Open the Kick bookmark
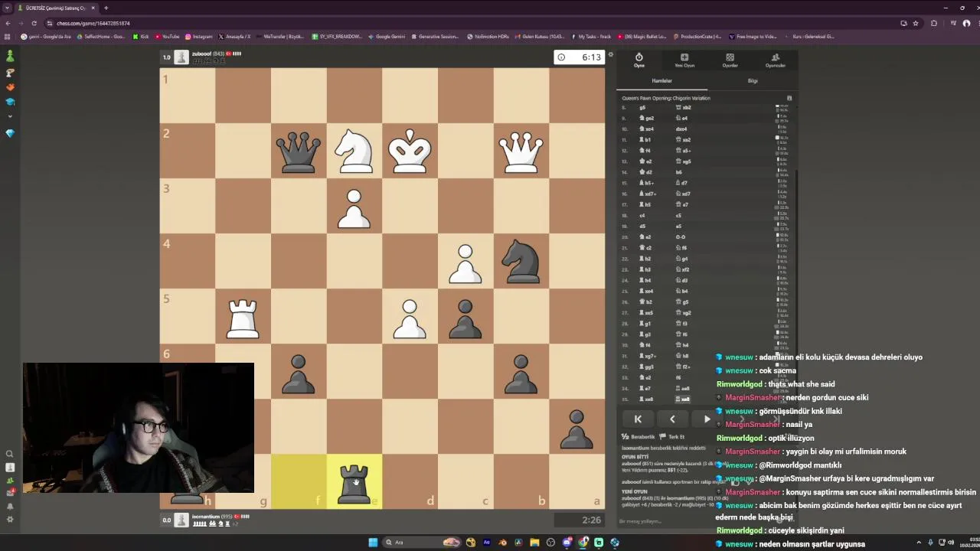The width and height of the screenshot is (980, 551). (x=141, y=36)
